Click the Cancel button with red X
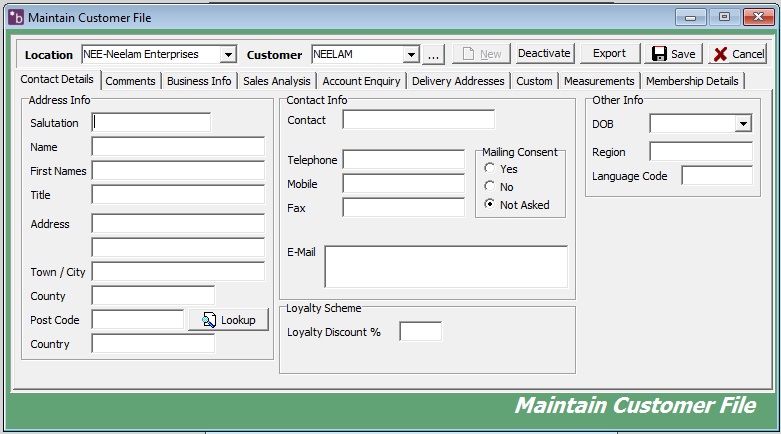781x434 pixels. tap(738, 54)
